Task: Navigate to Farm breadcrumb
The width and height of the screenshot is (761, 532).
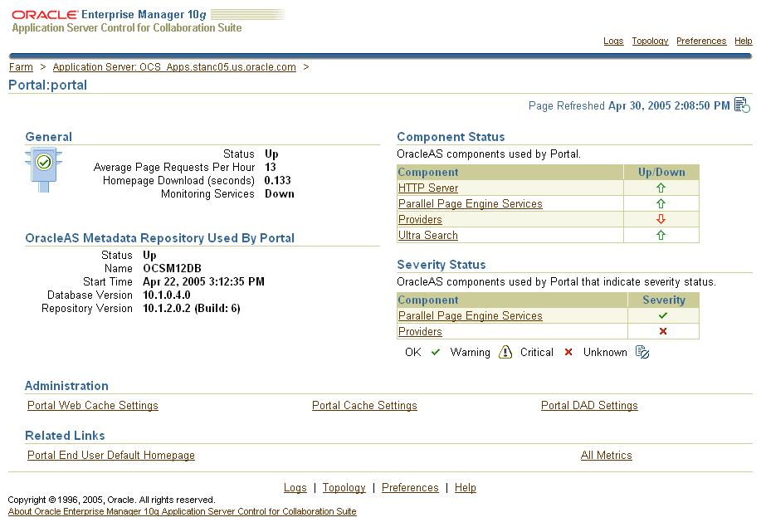Action: 21,67
